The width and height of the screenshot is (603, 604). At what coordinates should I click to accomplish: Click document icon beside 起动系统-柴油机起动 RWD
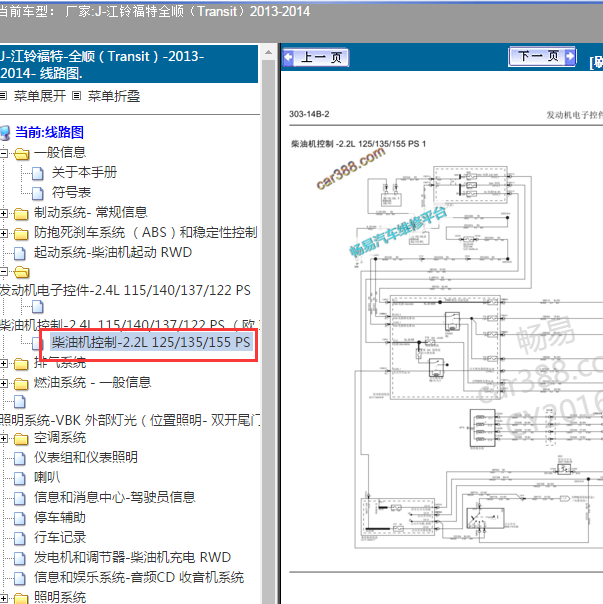(20, 253)
